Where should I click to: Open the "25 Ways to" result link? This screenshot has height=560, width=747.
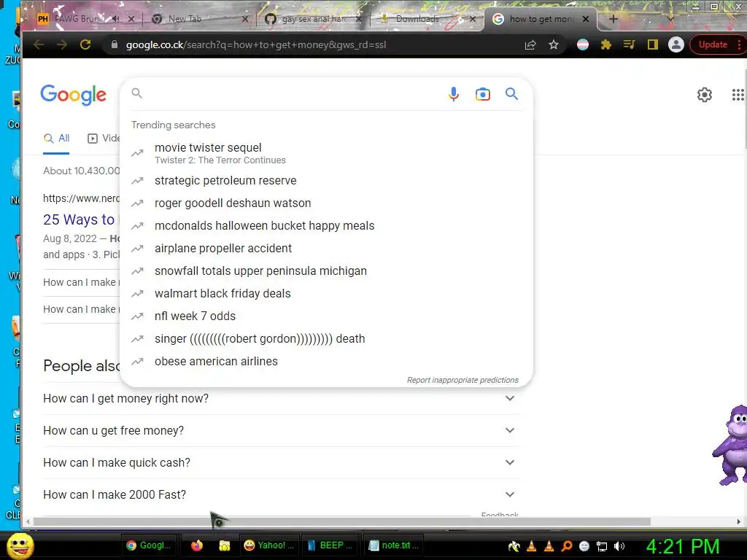[x=80, y=219]
